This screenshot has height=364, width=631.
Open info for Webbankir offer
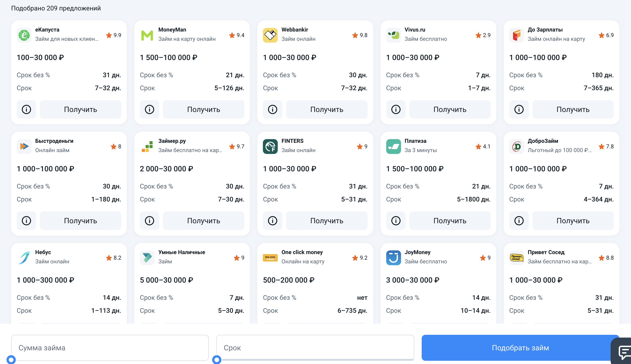[273, 109]
